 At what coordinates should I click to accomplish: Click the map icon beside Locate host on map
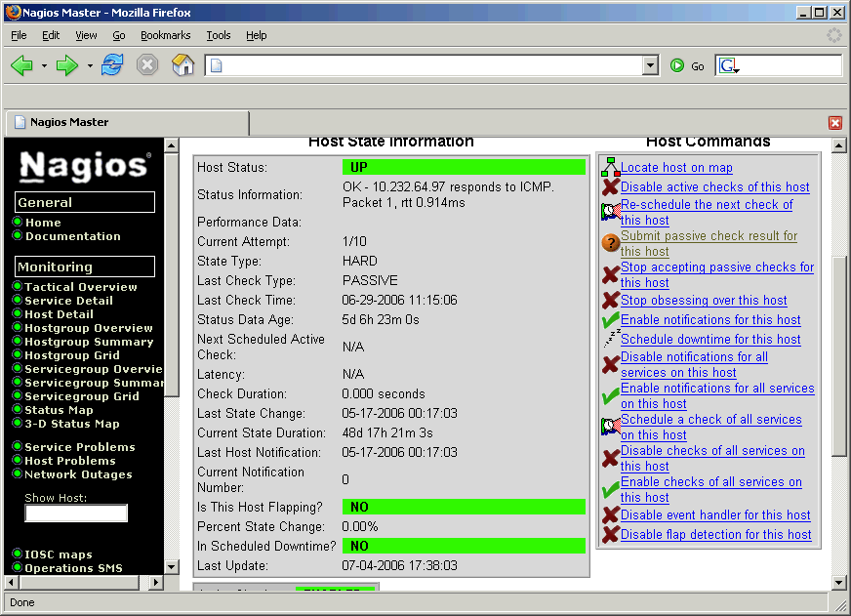click(611, 167)
